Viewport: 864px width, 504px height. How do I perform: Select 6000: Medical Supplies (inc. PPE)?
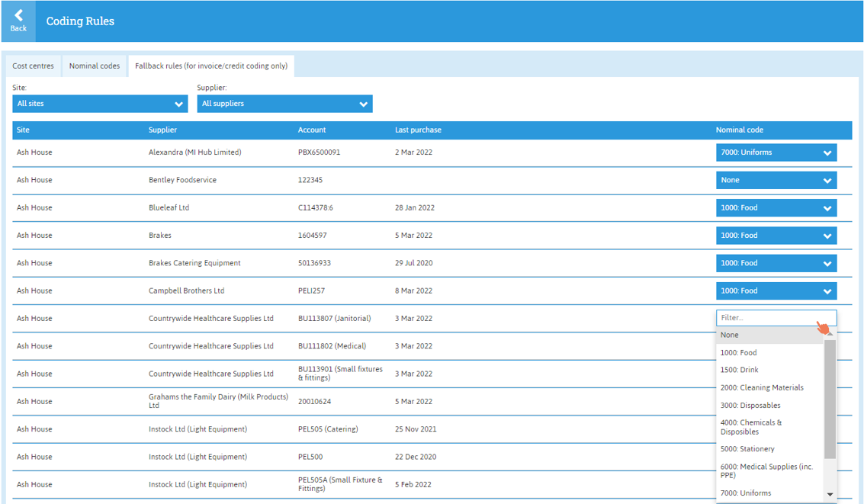pos(769,470)
